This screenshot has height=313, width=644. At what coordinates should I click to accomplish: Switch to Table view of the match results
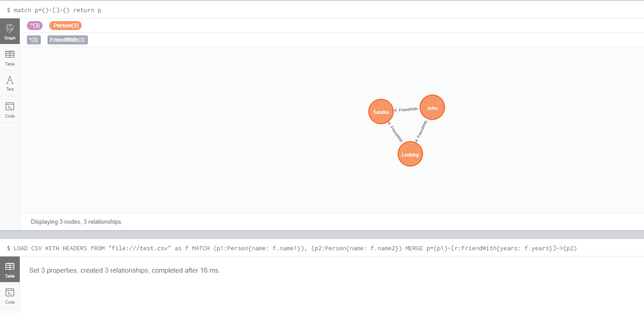tap(10, 57)
